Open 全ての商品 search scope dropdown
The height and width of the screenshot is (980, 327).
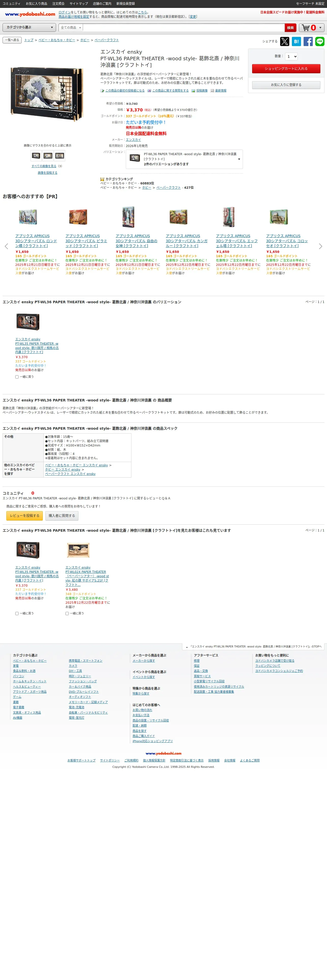point(71,28)
